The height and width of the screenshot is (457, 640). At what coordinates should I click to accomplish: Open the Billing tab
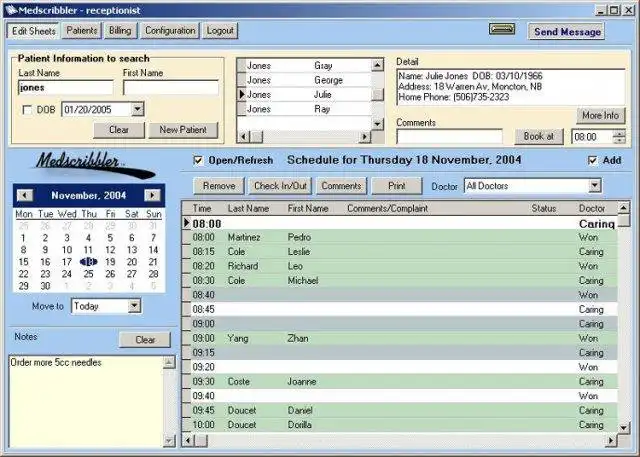tap(120, 31)
